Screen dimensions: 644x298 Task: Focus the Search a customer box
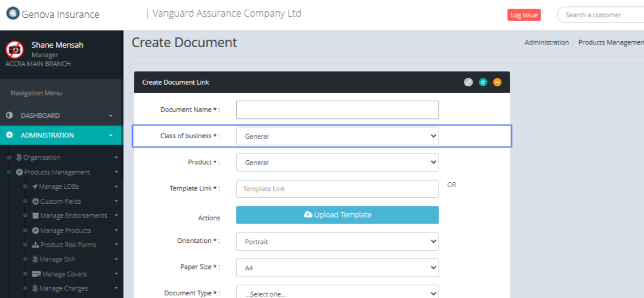pos(600,15)
